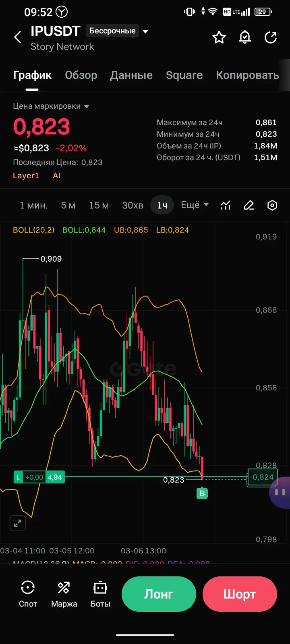The height and width of the screenshot is (644, 290).
Task: Tap the Оборот за 24 ч. (USDT) value 1,51M
Action: [x=265, y=157]
